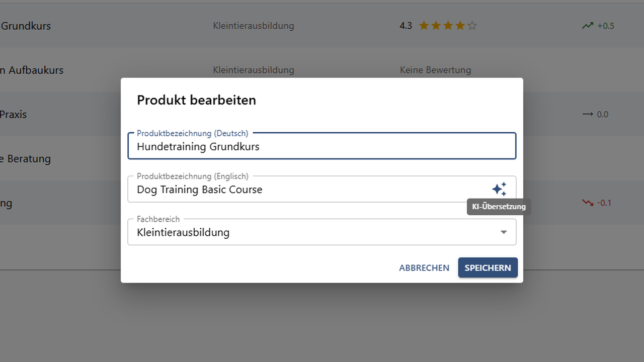Click the Aufbaukurs row name in background
Viewport: 644px width, 362px height.
click(x=32, y=70)
